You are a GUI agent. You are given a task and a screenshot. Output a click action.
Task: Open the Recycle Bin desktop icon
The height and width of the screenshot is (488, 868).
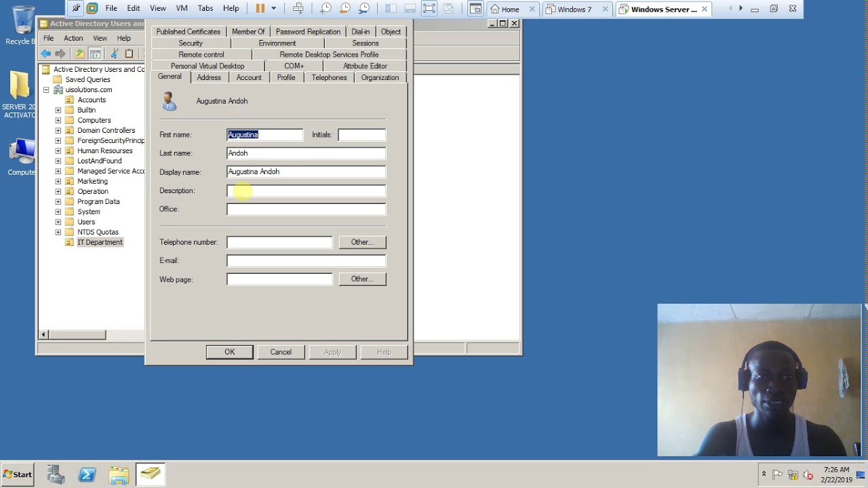point(20,26)
